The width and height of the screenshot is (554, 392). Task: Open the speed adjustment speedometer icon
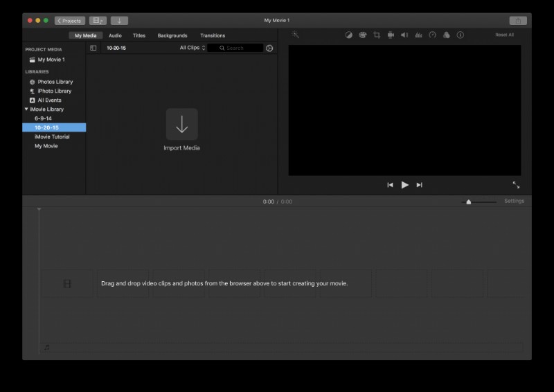(x=432, y=35)
